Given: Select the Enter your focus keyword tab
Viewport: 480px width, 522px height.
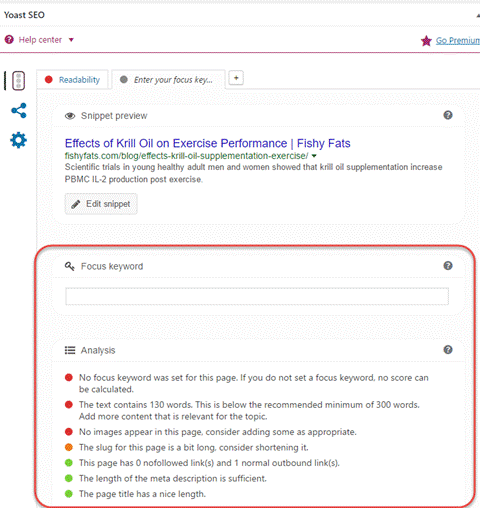Looking at the screenshot, I should point(168,80).
